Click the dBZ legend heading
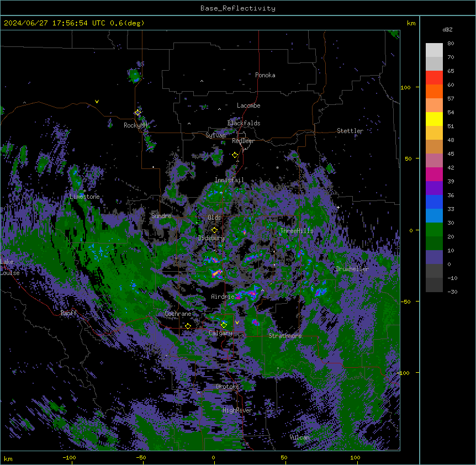Viewport: 476px width, 465px height. click(x=447, y=30)
